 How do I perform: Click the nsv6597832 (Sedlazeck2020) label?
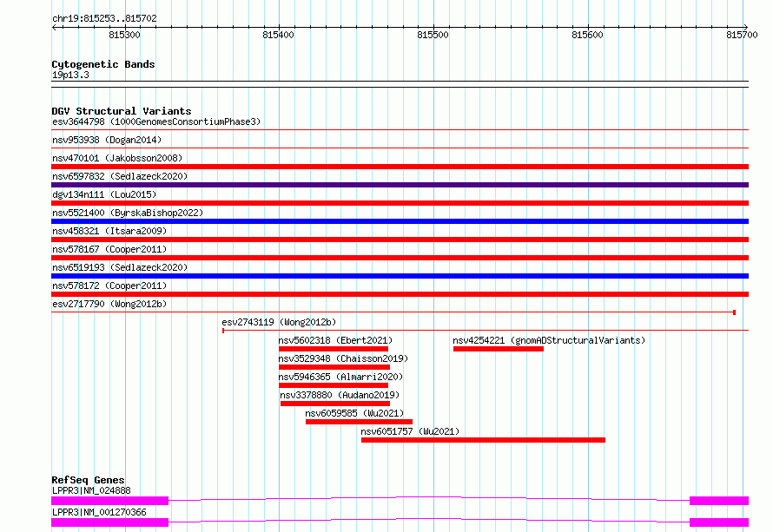[x=120, y=176]
